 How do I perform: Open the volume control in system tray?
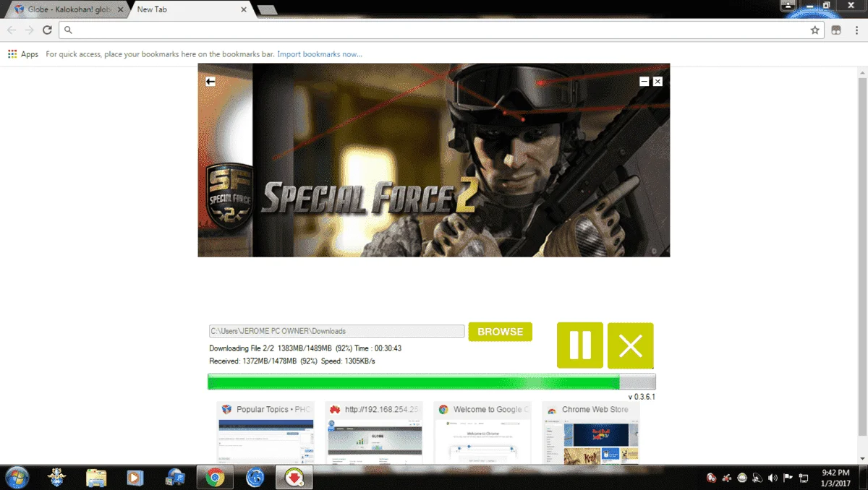(x=773, y=478)
